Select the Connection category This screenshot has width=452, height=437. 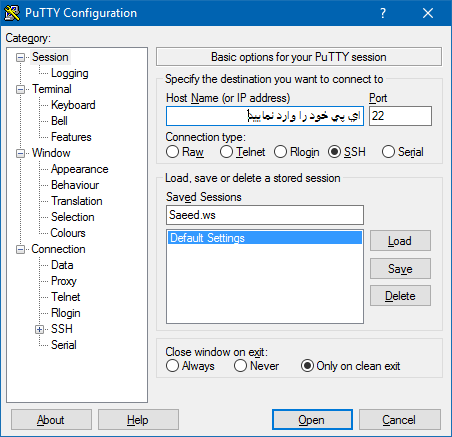point(58,249)
